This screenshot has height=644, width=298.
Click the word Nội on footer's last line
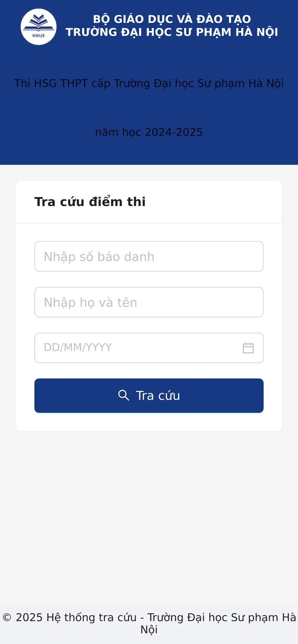point(149,630)
